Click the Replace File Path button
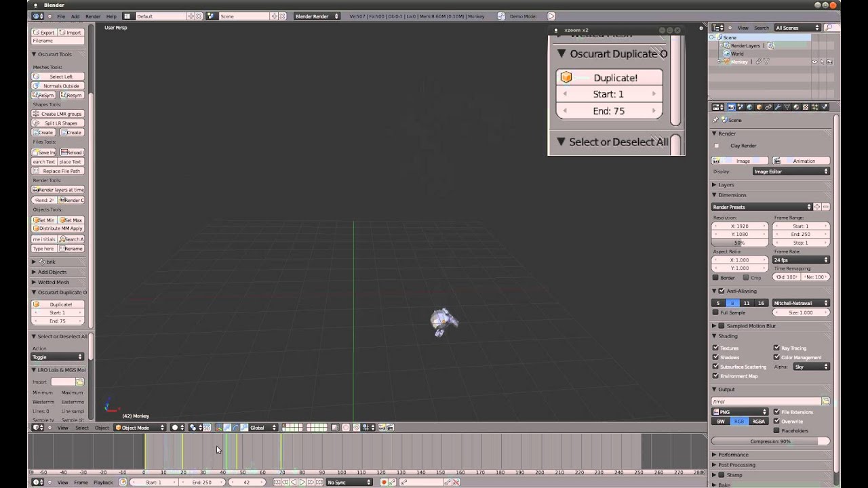The image size is (868, 488). tap(58, 171)
